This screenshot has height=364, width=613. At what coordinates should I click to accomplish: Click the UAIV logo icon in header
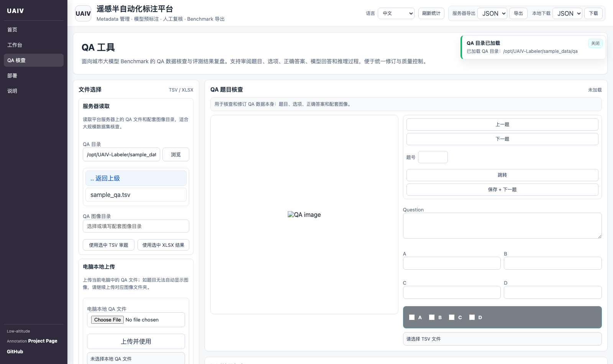83,13
